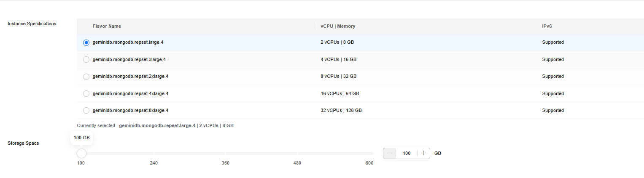Click the storage space slider handle

point(81,153)
